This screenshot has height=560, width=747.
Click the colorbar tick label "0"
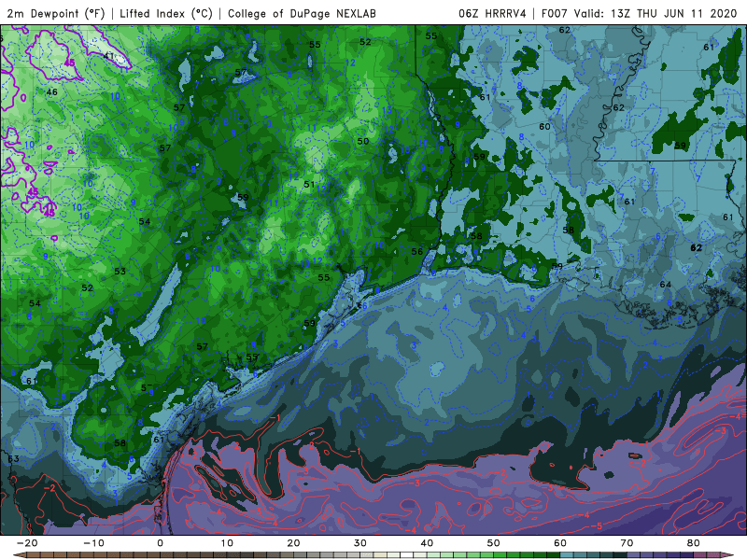coord(160,543)
